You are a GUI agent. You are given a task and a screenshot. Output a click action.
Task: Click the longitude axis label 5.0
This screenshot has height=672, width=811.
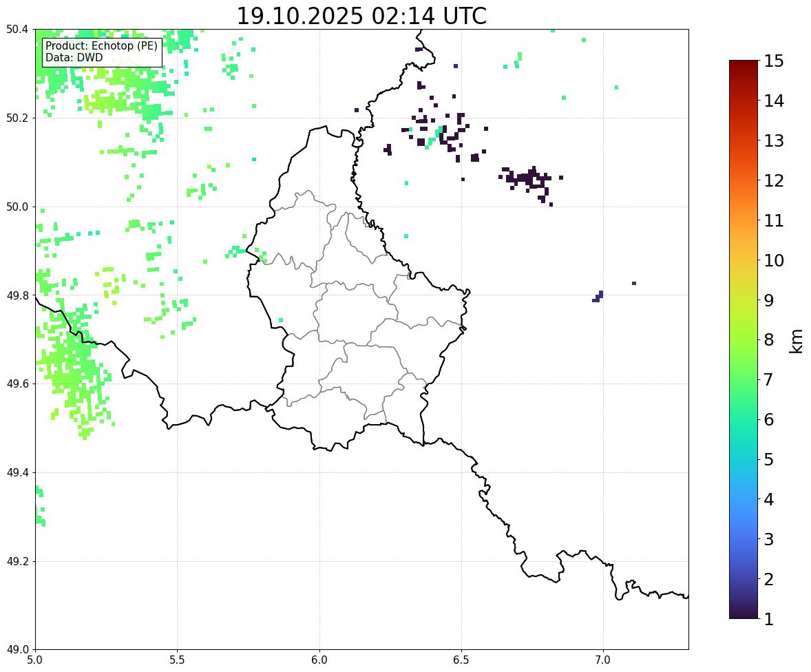click(35, 660)
